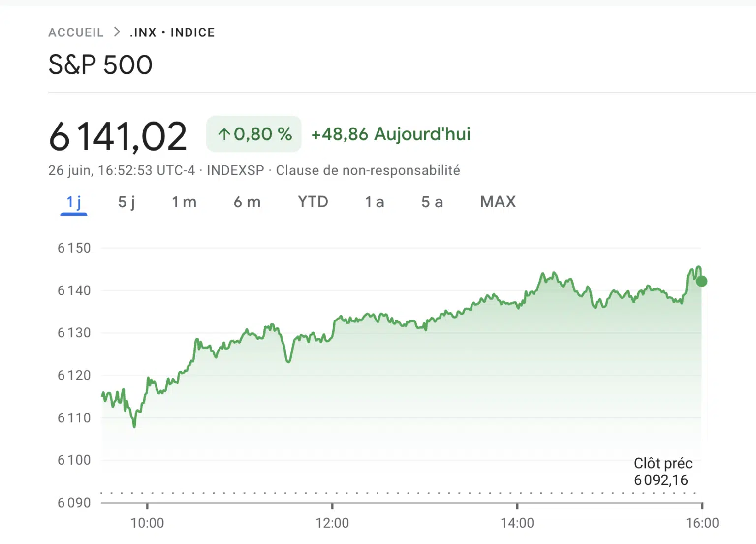Click the green up-arrow percent badge

254,134
